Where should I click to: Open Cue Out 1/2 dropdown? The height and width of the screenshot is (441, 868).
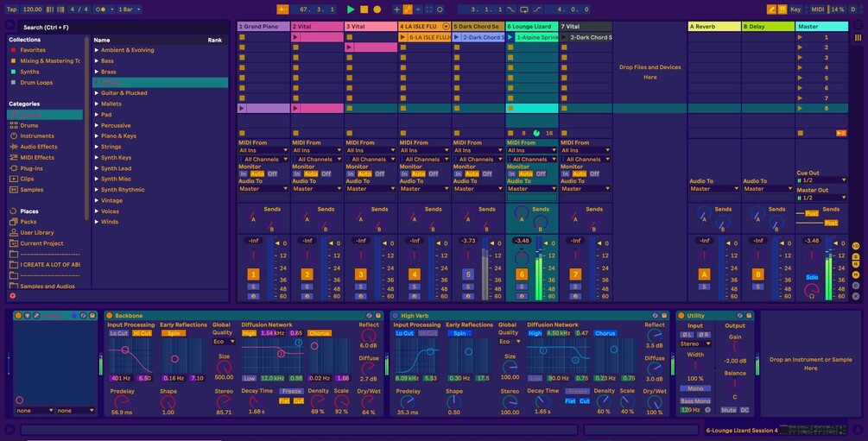(821, 180)
